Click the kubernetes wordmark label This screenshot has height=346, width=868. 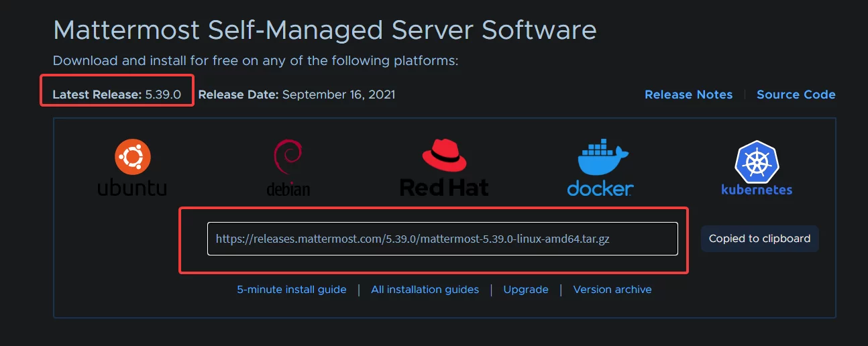[x=757, y=190]
